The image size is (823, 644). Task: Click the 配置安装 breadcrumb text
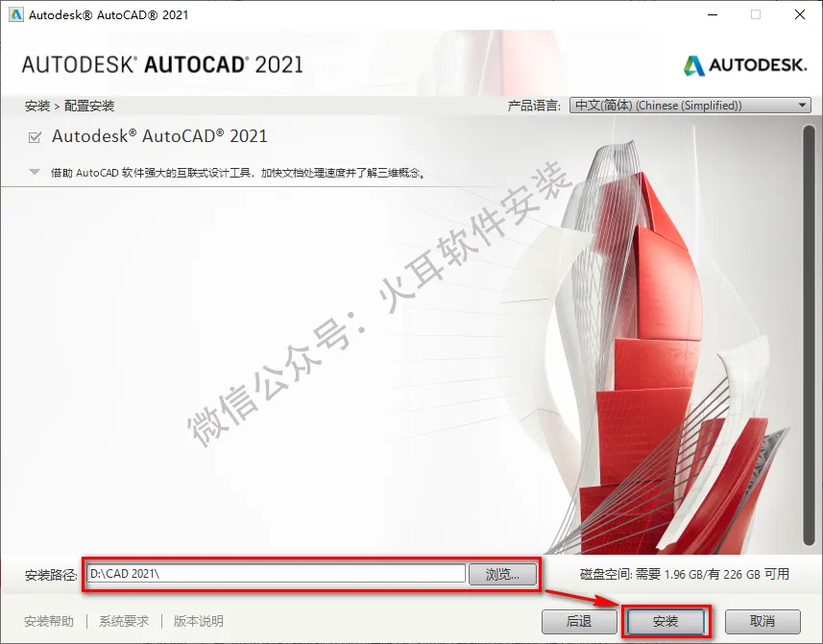(x=89, y=106)
